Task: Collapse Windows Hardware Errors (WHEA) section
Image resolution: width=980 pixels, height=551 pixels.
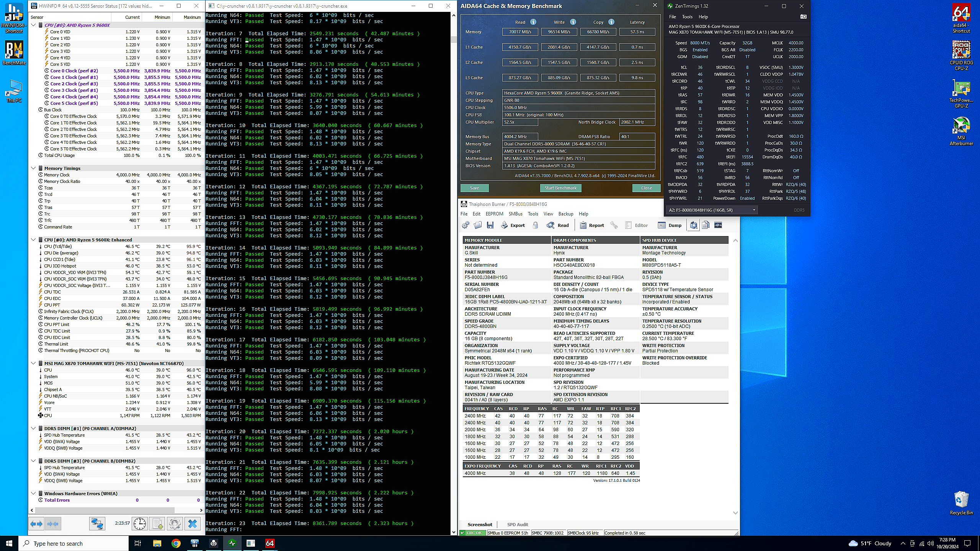Action: (33, 493)
